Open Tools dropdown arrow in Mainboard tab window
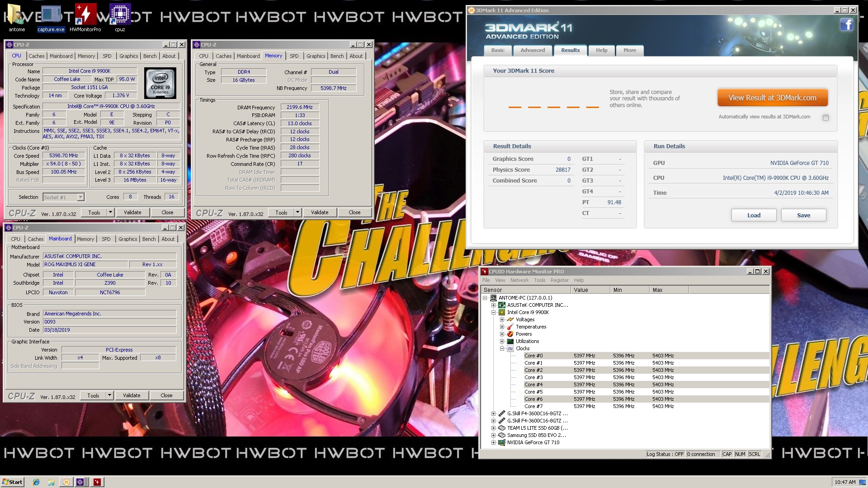 (x=109, y=395)
